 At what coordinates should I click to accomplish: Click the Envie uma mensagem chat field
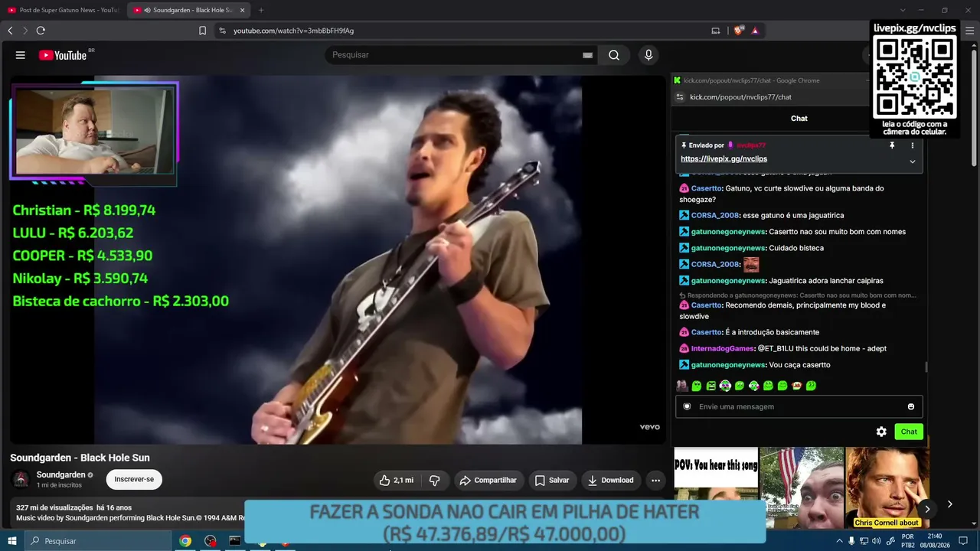pyautogui.click(x=799, y=406)
